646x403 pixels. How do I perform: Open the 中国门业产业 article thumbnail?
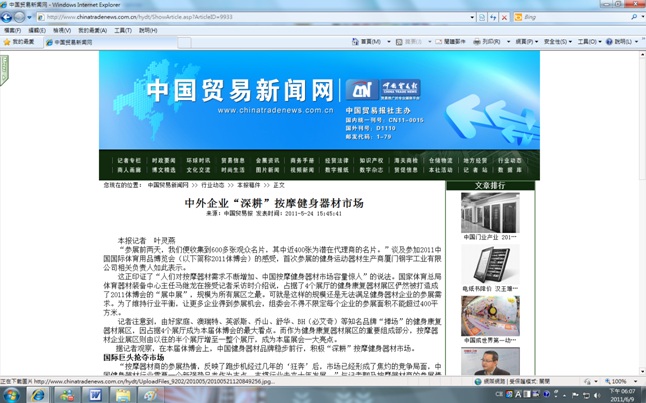pos(490,213)
